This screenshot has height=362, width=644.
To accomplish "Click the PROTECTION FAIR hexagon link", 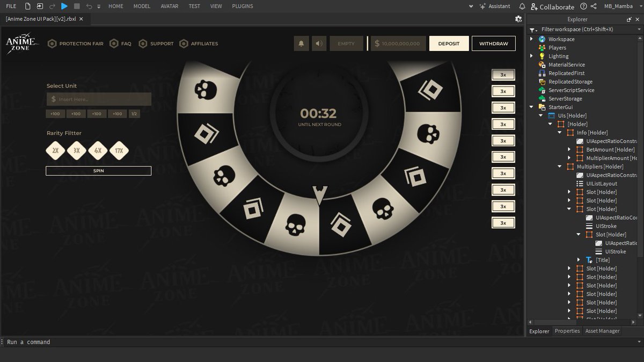I will pos(76,44).
